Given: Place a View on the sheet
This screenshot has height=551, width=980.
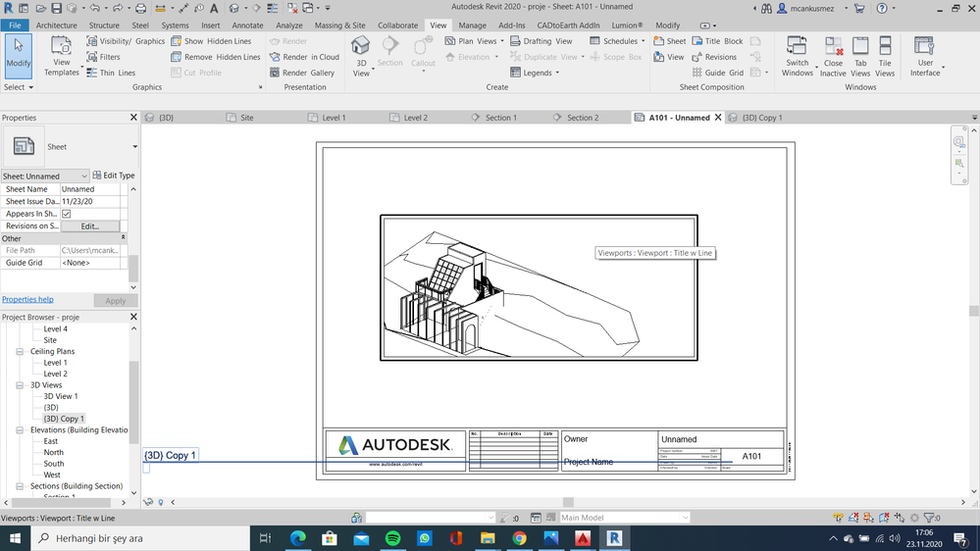Looking at the screenshot, I should coord(669,57).
